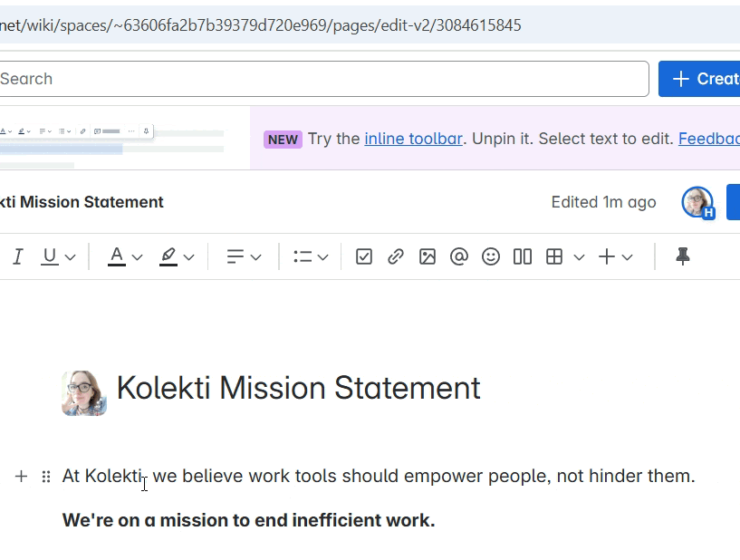Expand the table options dropdown arrow
The width and height of the screenshot is (740, 560).
click(x=579, y=257)
